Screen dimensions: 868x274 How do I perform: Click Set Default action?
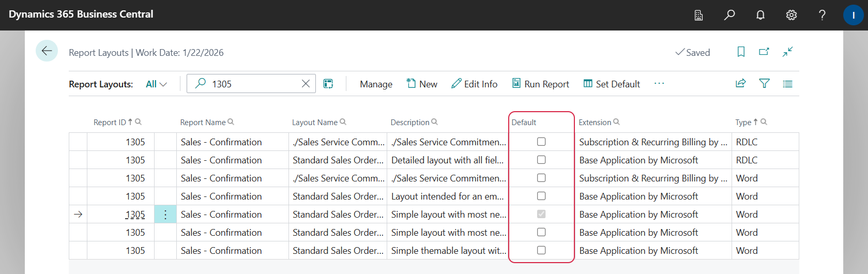click(x=612, y=84)
